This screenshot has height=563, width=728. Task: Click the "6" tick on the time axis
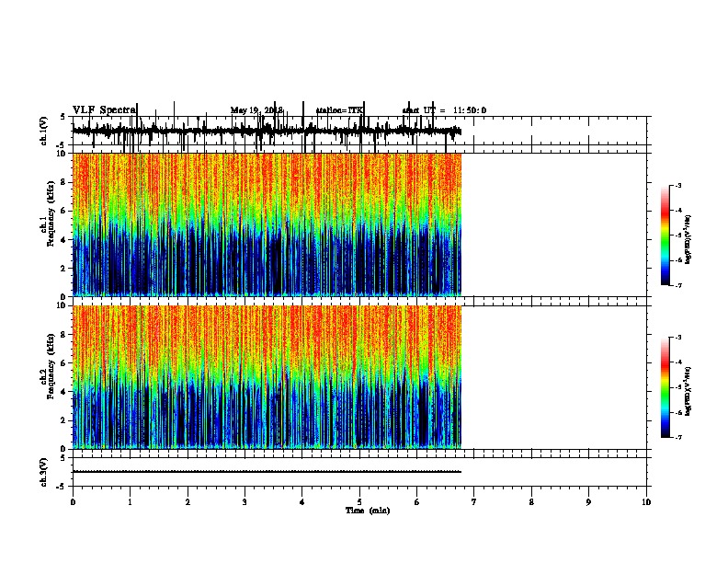417,502
